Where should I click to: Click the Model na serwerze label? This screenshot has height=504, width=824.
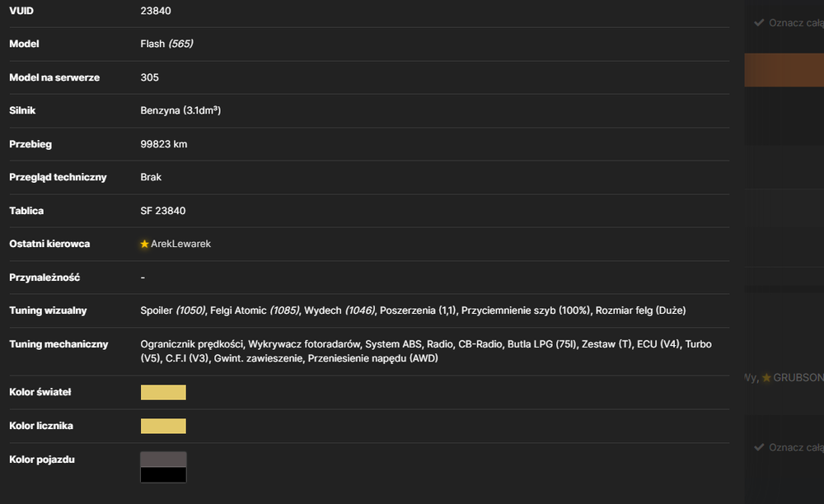pyautogui.click(x=54, y=77)
